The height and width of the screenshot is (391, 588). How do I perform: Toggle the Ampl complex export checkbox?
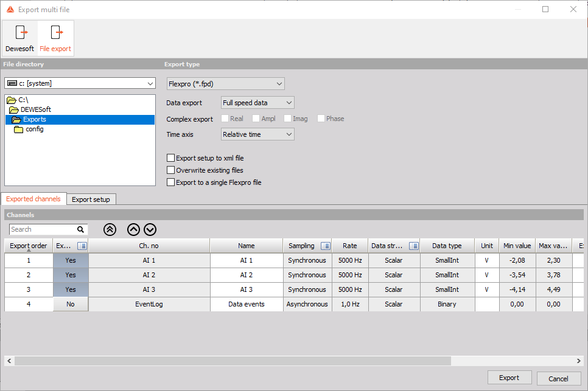(256, 119)
